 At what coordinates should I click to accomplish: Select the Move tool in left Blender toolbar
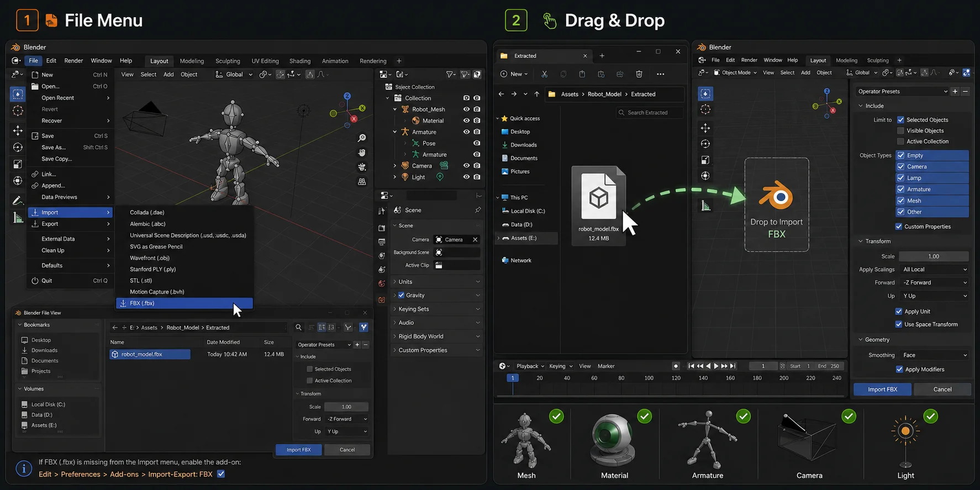[x=18, y=130]
